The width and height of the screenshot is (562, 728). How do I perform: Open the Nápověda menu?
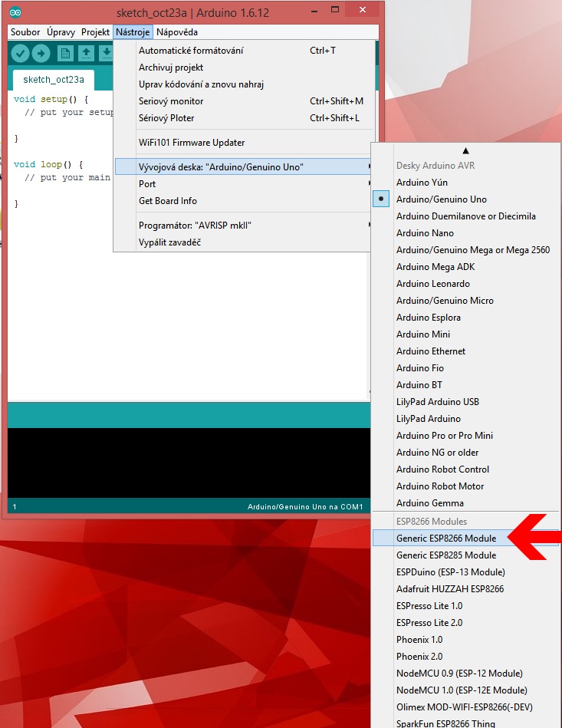click(x=177, y=32)
